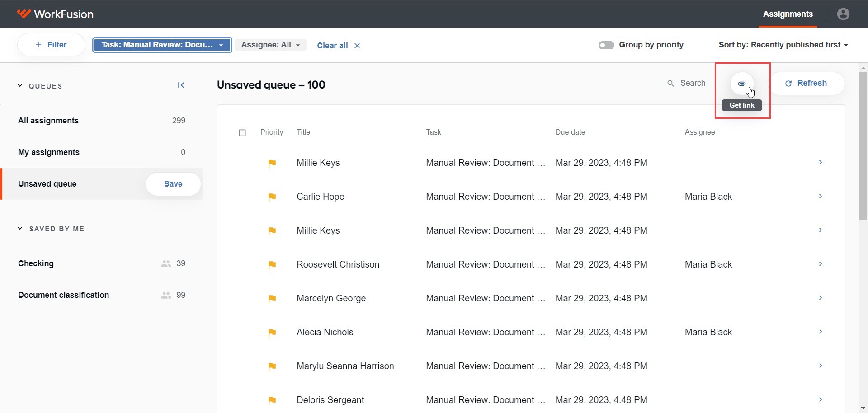
Task: Open Carlie Hope row details arrow
Action: [x=821, y=196]
